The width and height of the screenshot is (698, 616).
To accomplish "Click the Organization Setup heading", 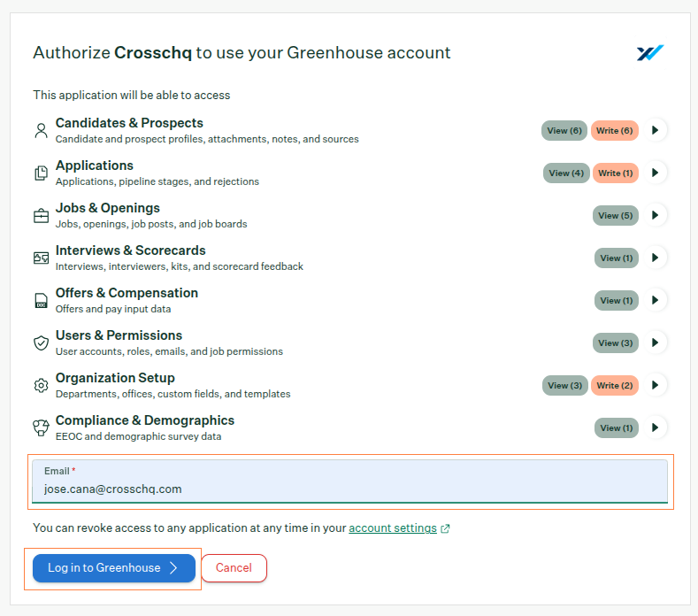I will [x=115, y=378].
